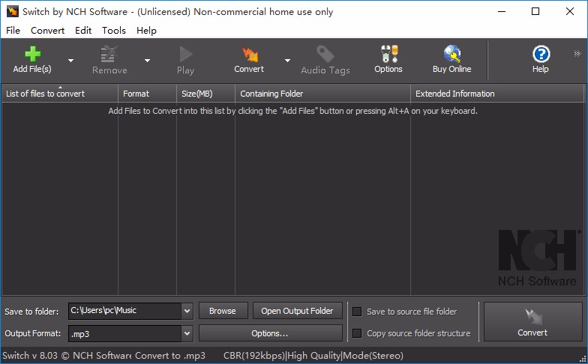
Task: Open the Options toolbar icon
Action: 388,54
